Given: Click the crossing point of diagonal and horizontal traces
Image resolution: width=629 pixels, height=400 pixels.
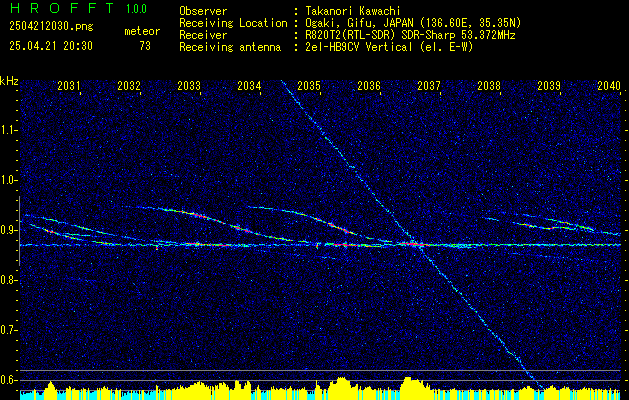Looking at the screenshot, I should click(416, 244).
